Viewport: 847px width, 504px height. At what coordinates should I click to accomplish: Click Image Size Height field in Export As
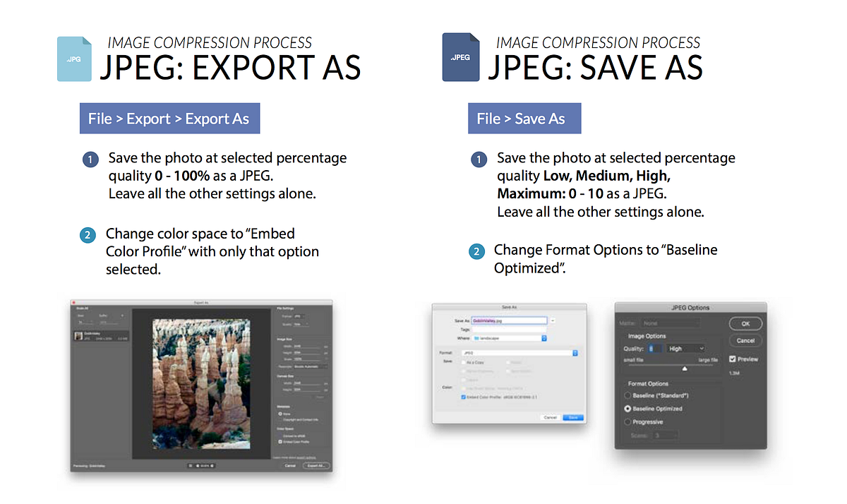pos(306,353)
